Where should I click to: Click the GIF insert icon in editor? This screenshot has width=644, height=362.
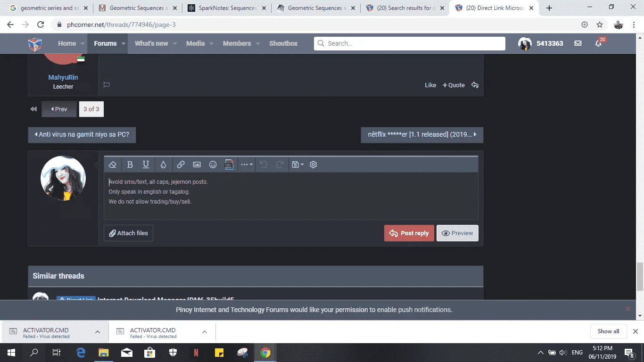coord(229,165)
